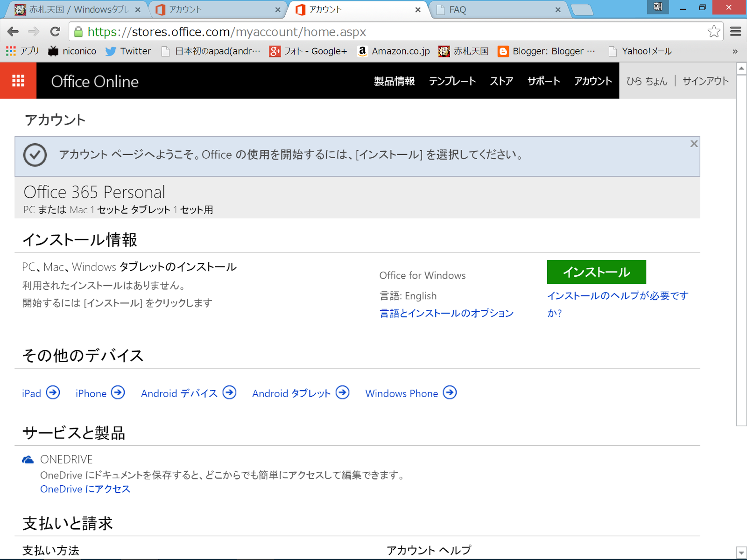Screen dimensions: 747x560
Task: Dismiss the welcome notification banner
Action: pyautogui.click(x=694, y=144)
